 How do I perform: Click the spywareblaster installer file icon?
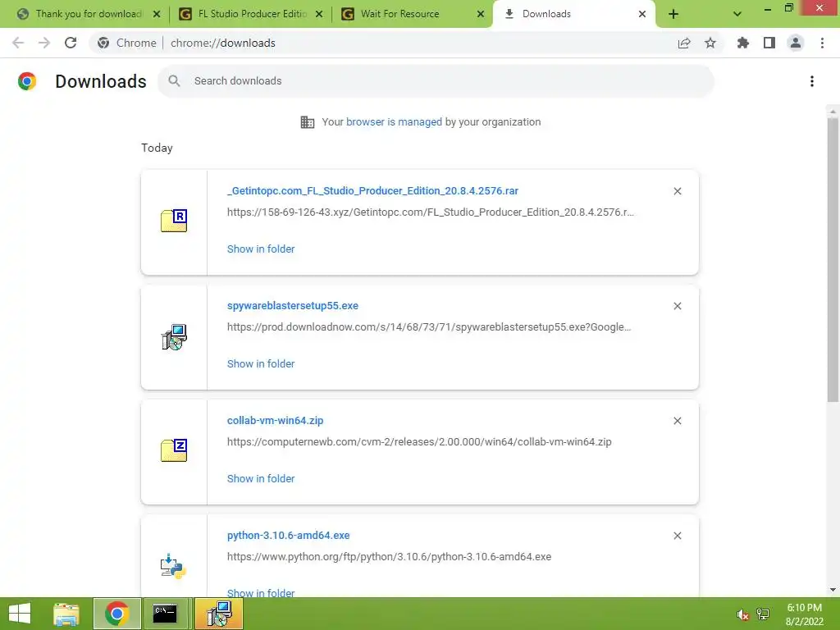click(x=174, y=336)
